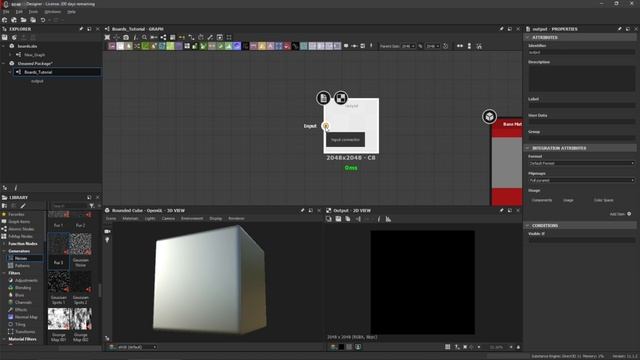Click the save icon in Explorer toolbar

[x=5, y=37]
